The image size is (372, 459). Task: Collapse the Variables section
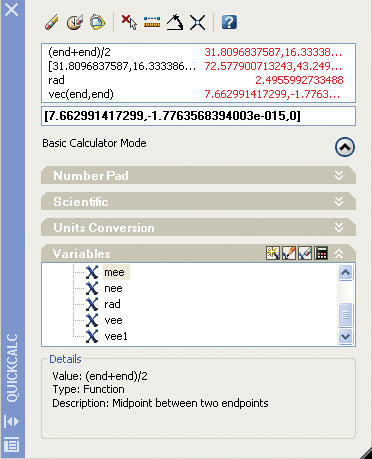click(x=339, y=254)
